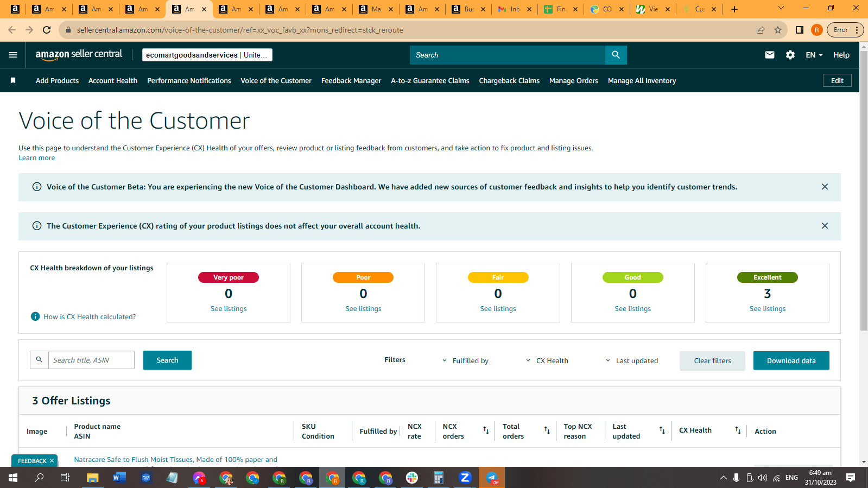Open the Natracare Moist Tissues product link

click(x=175, y=459)
